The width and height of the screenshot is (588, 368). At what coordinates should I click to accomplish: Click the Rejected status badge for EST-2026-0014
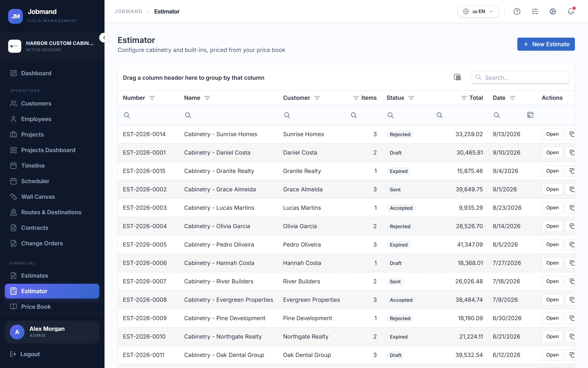tap(400, 134)
